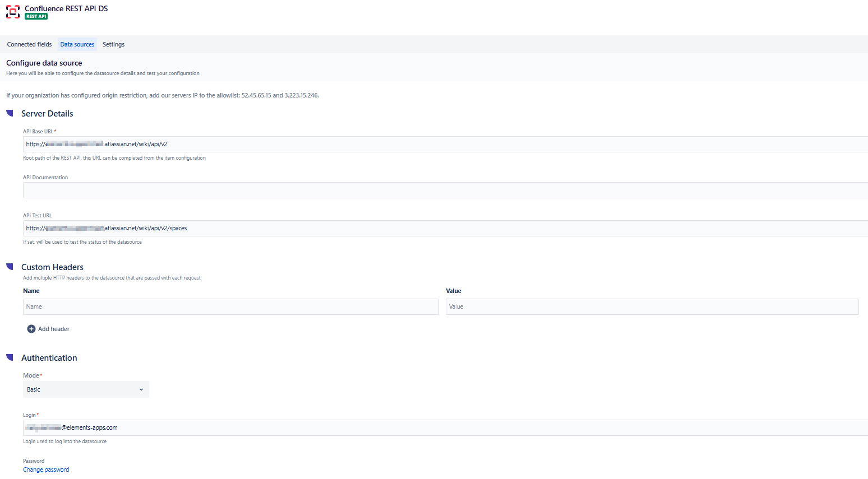Click the purple bookmark icon beside Authentication

click(x=9, y=357)
